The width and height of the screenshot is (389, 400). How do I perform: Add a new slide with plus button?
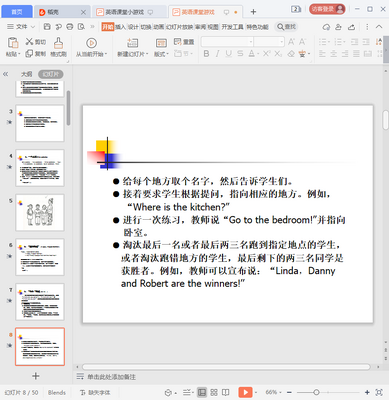(x=36, y=376)
